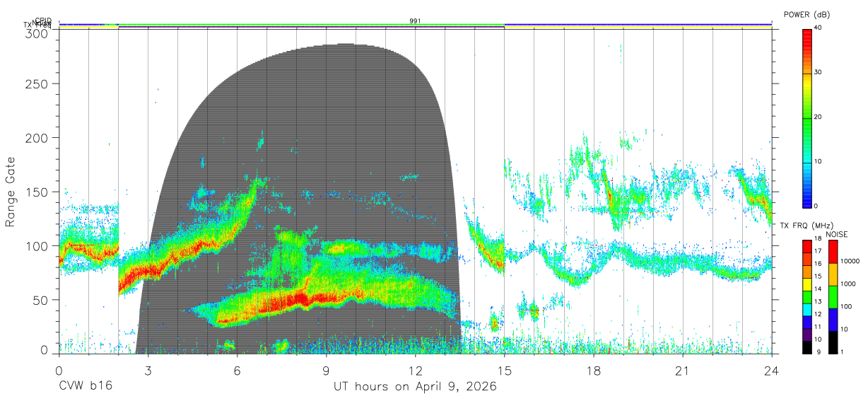Viewport: 868px width, 401px height.
Task: Select the 9 hour x-axis tick label
Action: point(327,371)
